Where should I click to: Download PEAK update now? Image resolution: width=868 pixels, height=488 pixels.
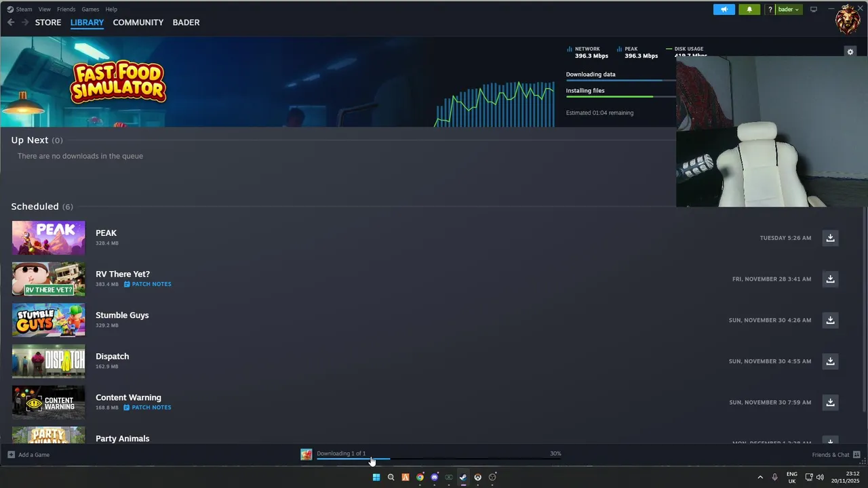(x=830, y=238)
